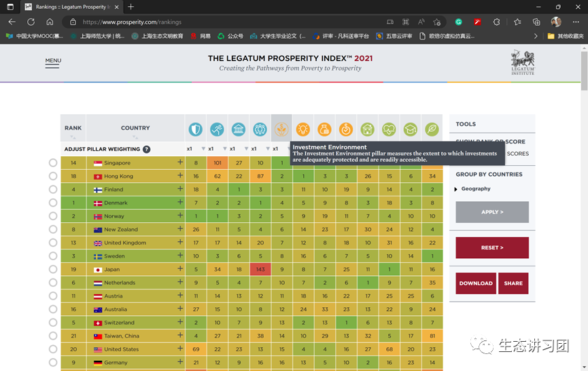Open the red PDF extension icon

(477, 22)
